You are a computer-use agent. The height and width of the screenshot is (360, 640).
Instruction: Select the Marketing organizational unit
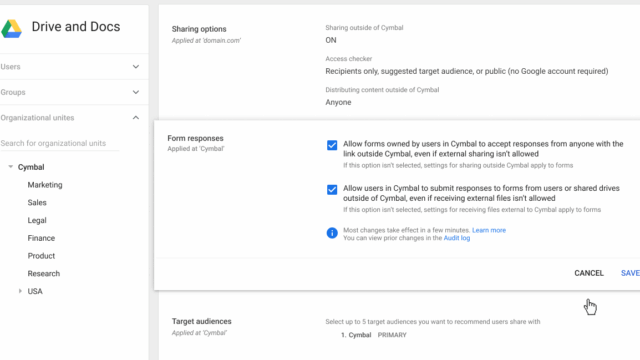click(45, 185)
